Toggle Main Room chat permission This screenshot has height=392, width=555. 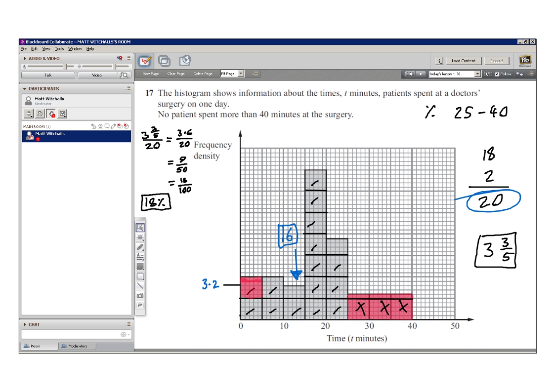pyautogui.click(x=107, y=126)
